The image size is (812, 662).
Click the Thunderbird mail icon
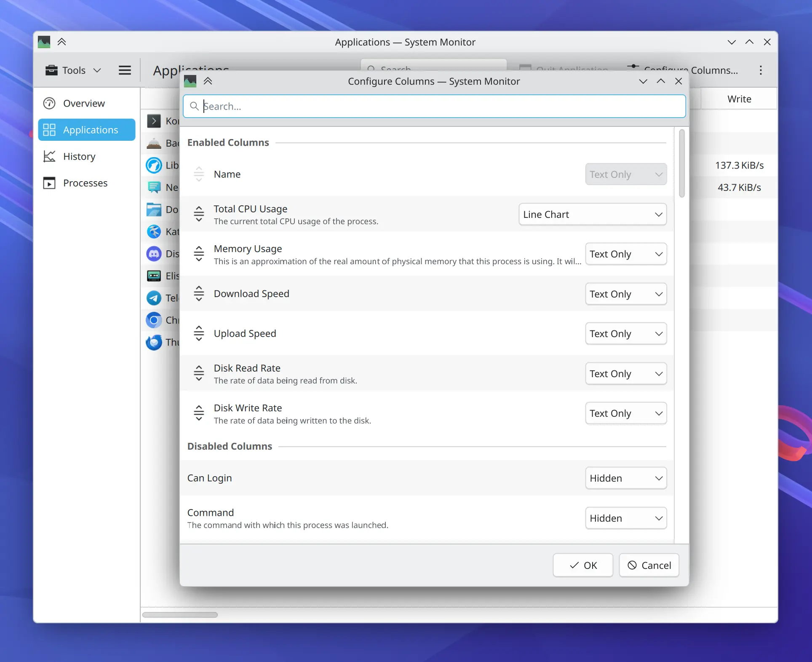click(154, 342)
